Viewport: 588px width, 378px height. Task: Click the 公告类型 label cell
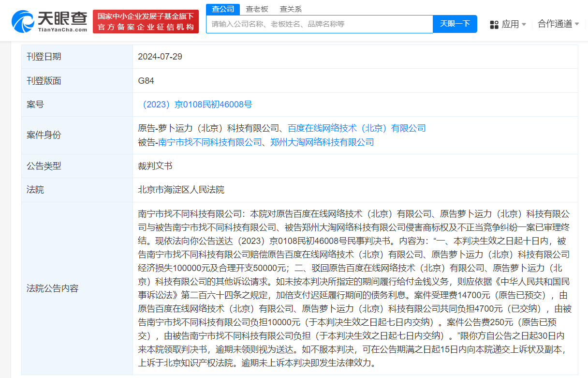pos(77,166)
